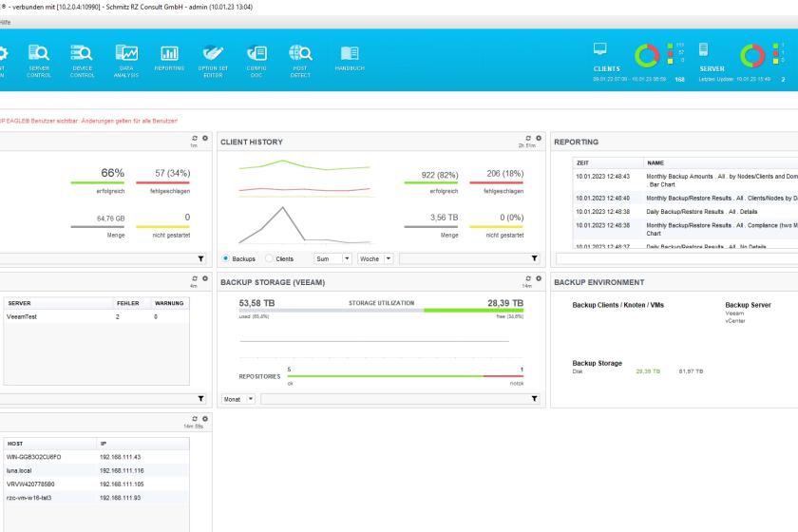Open settings gear of VeeamTest server panel
Image resolution: width=798 pixels, height=532 pixels.
coord(205,278)
